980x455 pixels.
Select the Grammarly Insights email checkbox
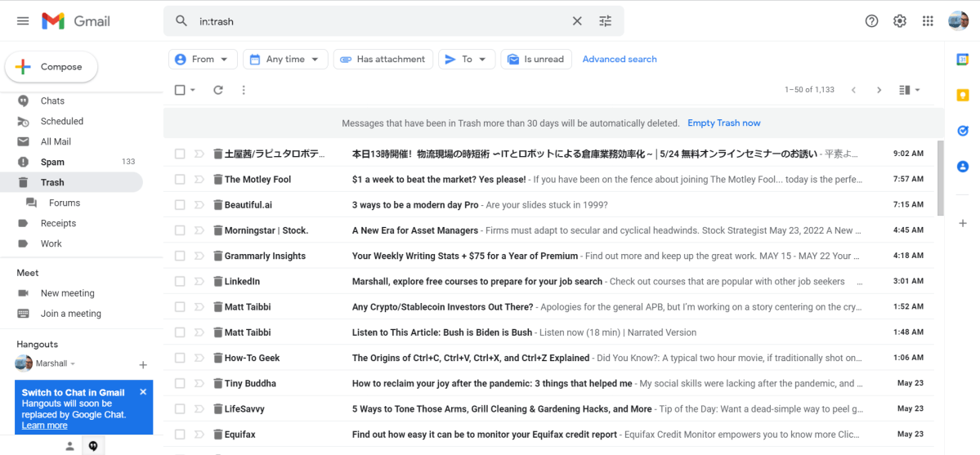pos(180,256)
